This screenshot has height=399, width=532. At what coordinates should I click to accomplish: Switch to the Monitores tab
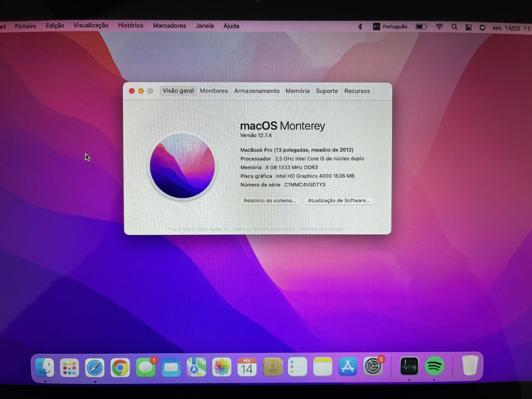click(x=214, y=91)
